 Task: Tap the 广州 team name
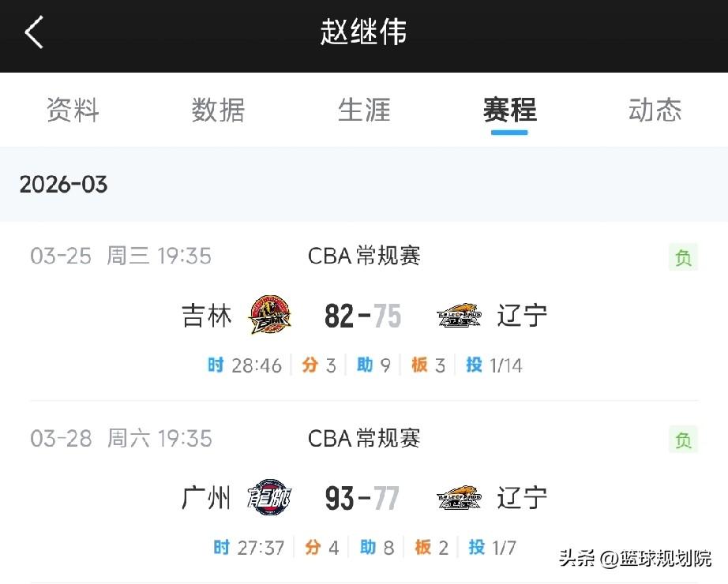click(206, 498)
